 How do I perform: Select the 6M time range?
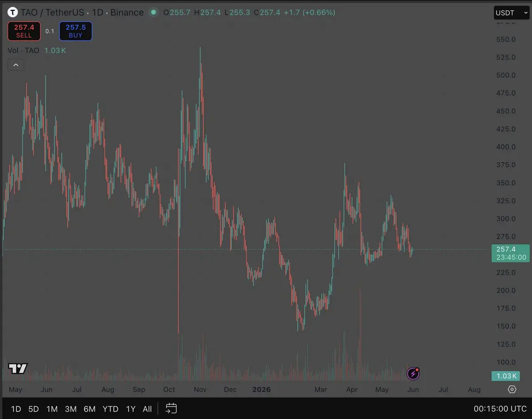tap(90, 409)
